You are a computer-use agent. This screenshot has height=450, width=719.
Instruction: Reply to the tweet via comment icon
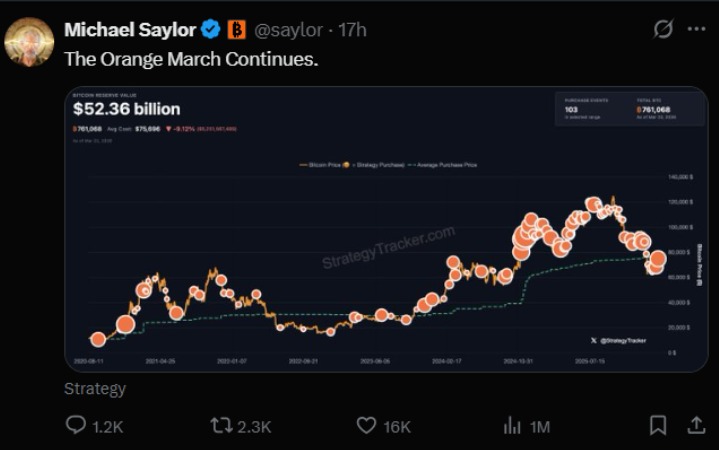click(x=77, y=426)
